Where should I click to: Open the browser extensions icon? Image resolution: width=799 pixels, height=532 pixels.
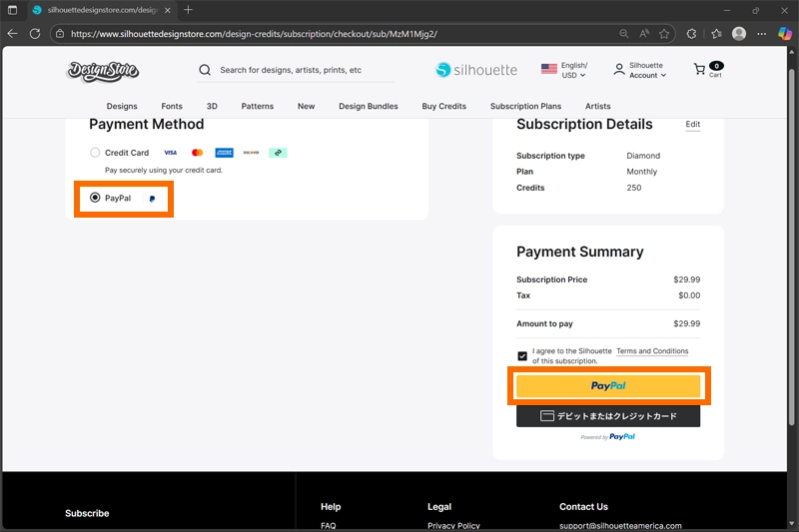click(691, 33)
